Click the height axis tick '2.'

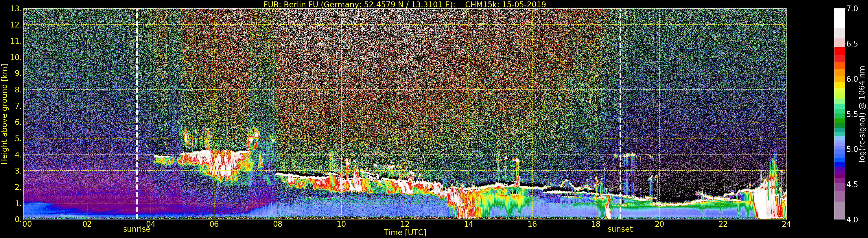click(18, 187)
